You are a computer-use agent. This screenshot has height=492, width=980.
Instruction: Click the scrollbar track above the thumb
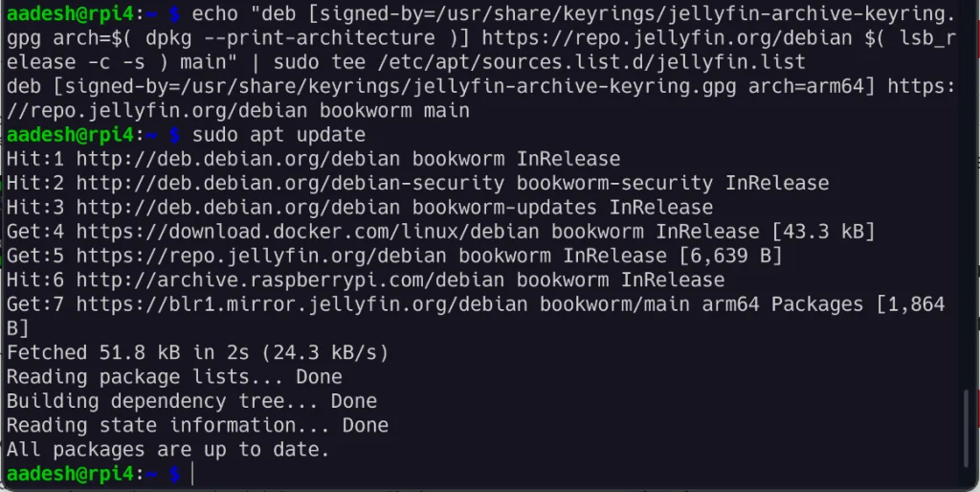coord(965,191)
